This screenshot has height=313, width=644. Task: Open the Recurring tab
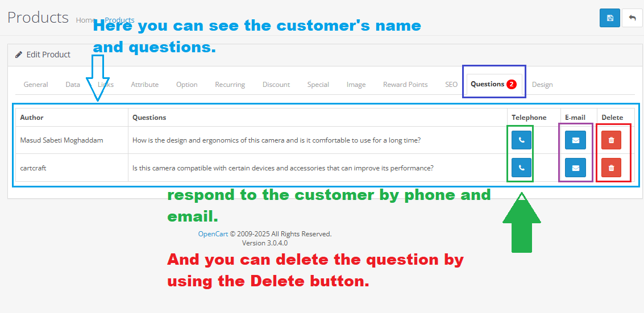pyautogui.click(x=230, y=85)
